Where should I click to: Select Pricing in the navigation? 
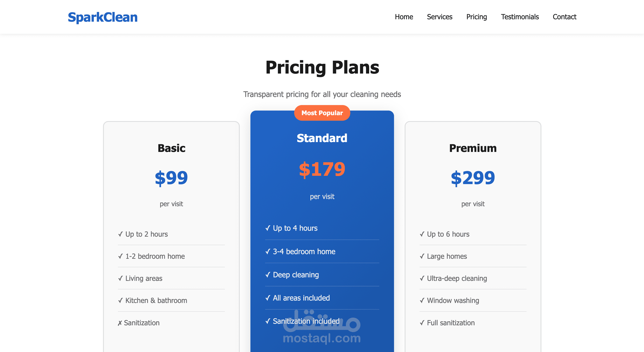pos(477,17)
